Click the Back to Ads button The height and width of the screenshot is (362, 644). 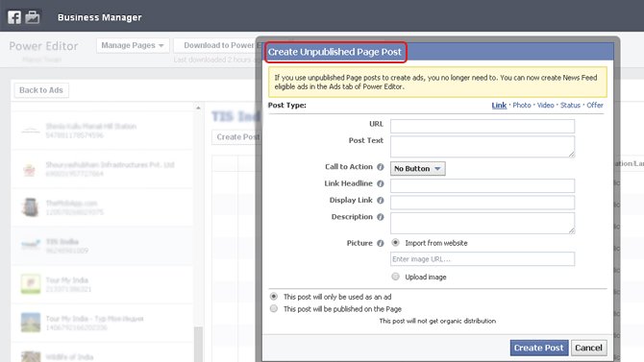(x=41, y=90)
